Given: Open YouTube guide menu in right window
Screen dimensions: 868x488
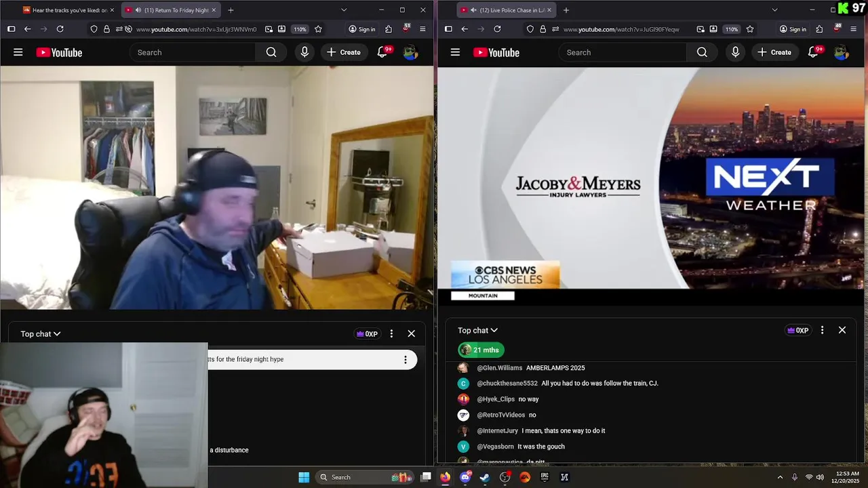Looking at the screenshot, I should click(x=456, y=52).
